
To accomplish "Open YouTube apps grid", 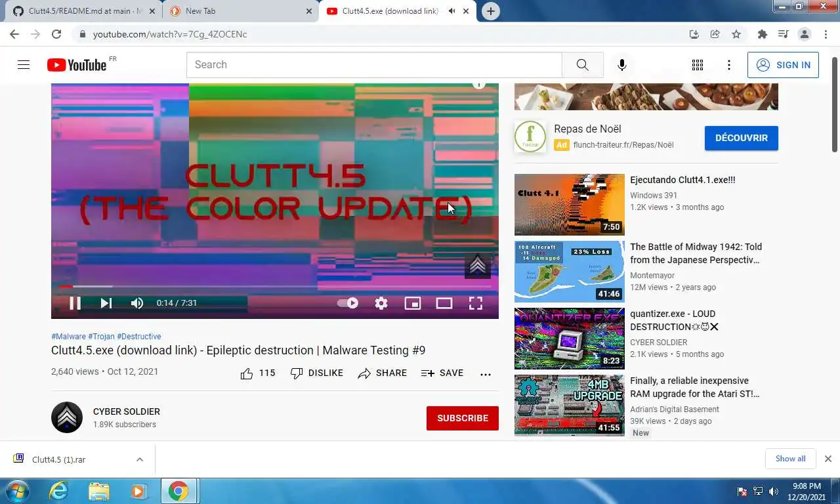I will click(x=698, y=65).
